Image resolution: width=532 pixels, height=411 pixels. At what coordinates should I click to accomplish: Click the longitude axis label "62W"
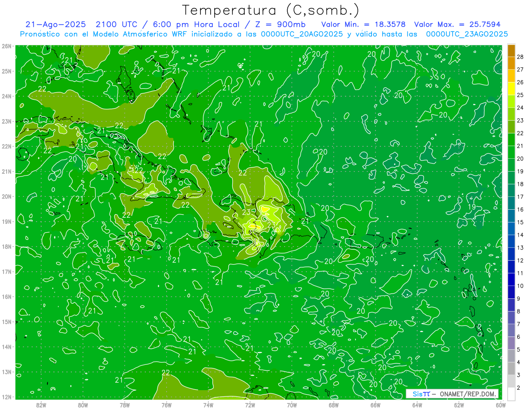pos(459,405)
